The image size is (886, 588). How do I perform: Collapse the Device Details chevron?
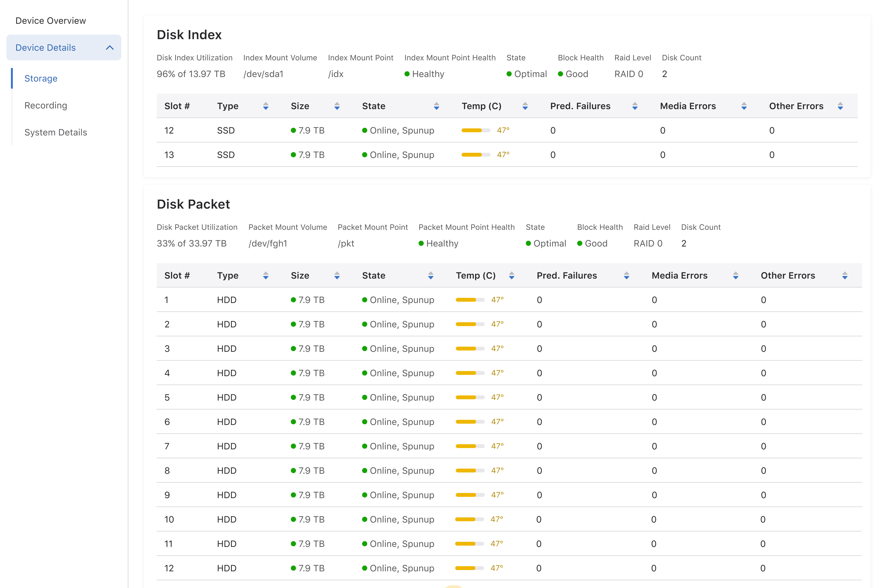click(109, 48)
